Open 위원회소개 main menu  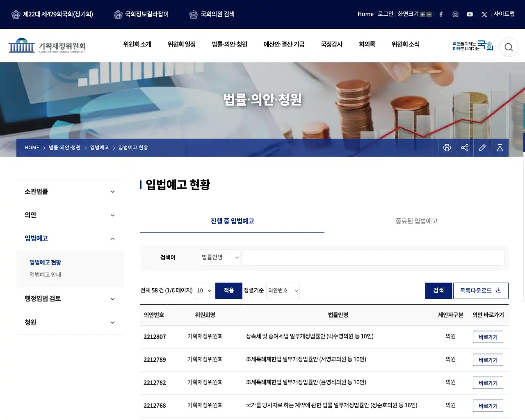[137, 44]
